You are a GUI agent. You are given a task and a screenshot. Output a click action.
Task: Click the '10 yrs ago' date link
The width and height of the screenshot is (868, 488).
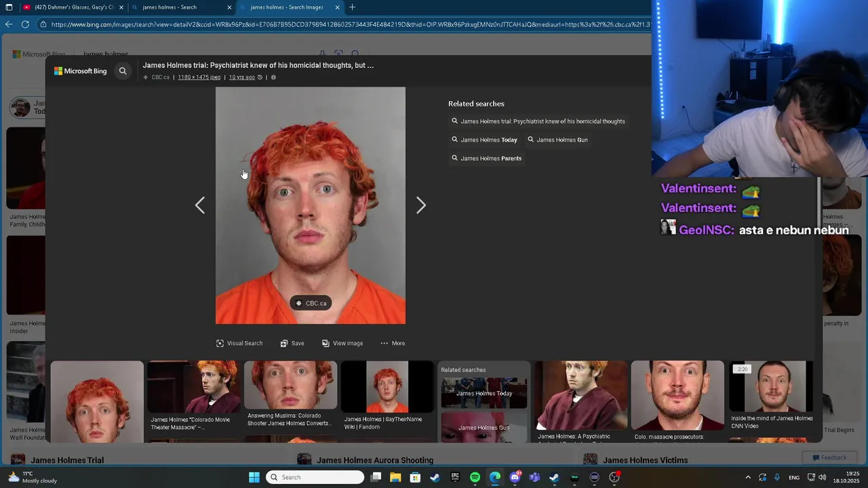point(242,77)
